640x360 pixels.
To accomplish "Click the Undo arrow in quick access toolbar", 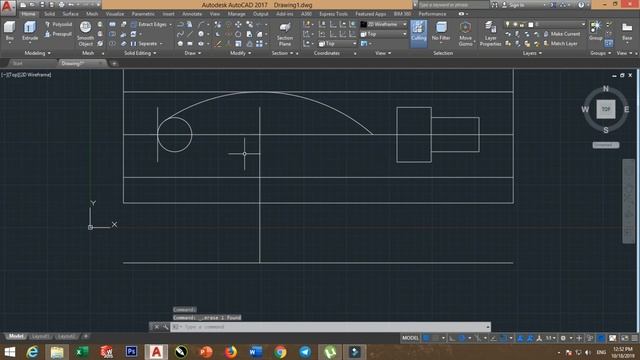I will click(71, 5).
